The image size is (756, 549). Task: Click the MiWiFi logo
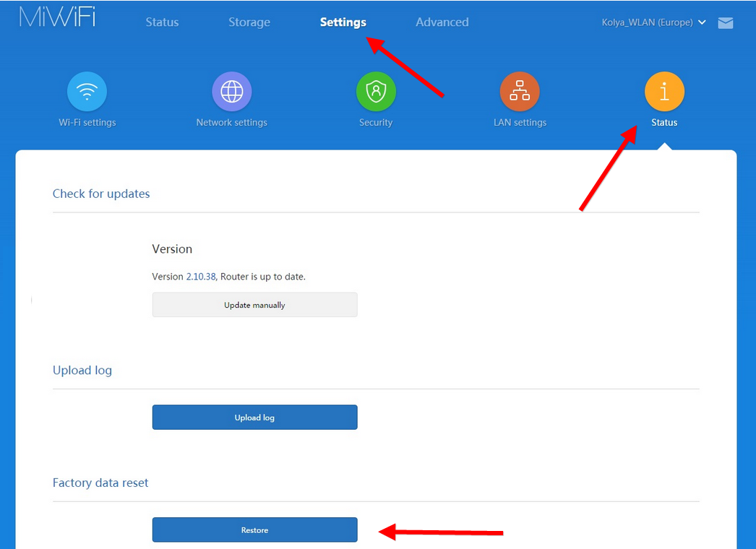[57, 19]
